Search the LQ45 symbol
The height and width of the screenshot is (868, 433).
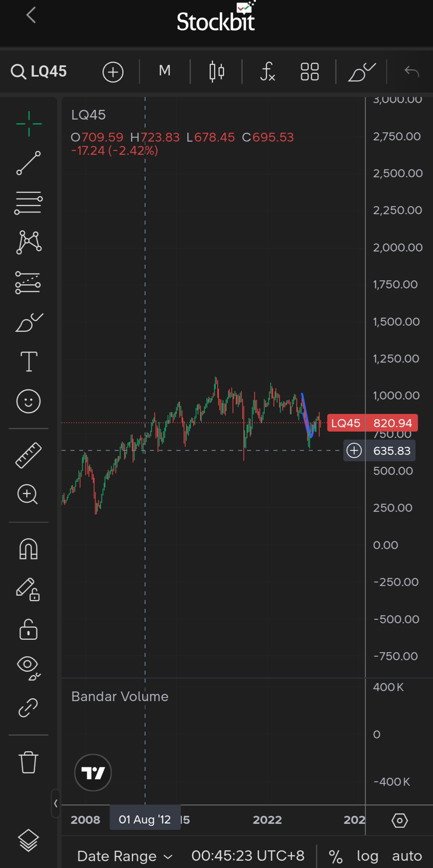39,72
